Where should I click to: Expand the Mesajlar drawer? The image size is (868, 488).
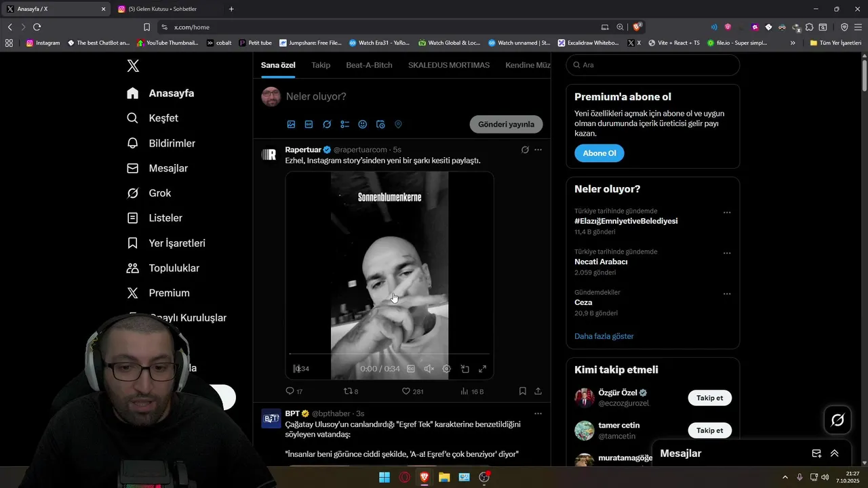point(835,453)
